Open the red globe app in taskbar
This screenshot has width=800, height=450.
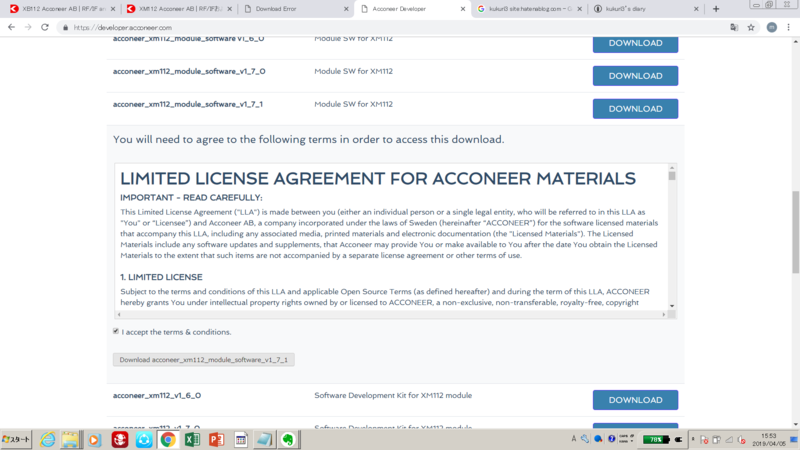tap(120, 439)
